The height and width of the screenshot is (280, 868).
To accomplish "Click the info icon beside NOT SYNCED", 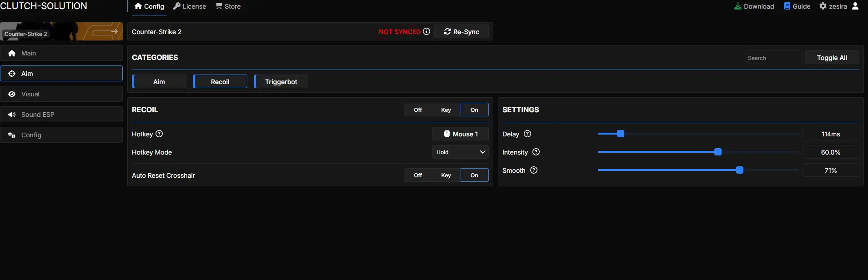I will 426,31.
